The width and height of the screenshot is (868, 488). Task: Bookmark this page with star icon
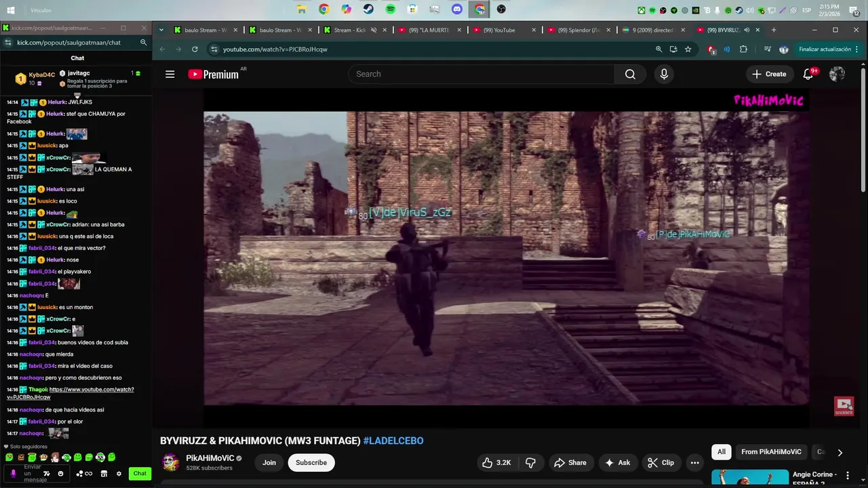pos(688,49)
